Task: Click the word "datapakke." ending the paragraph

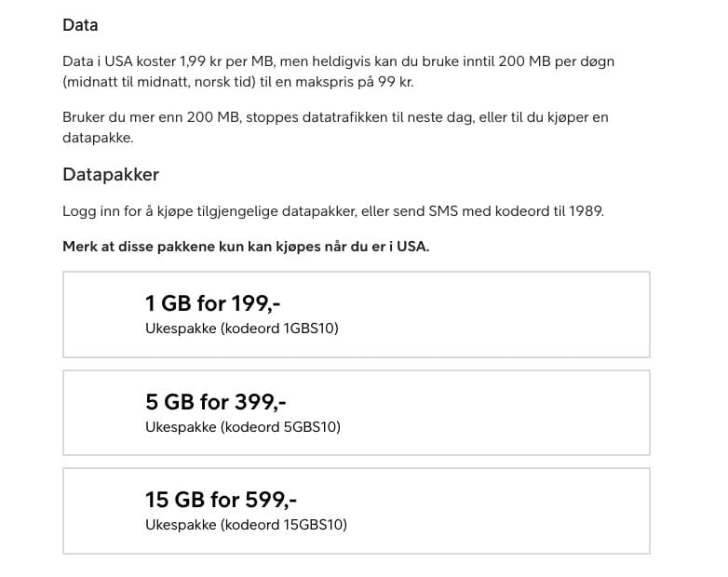Action: pos(98,138)
